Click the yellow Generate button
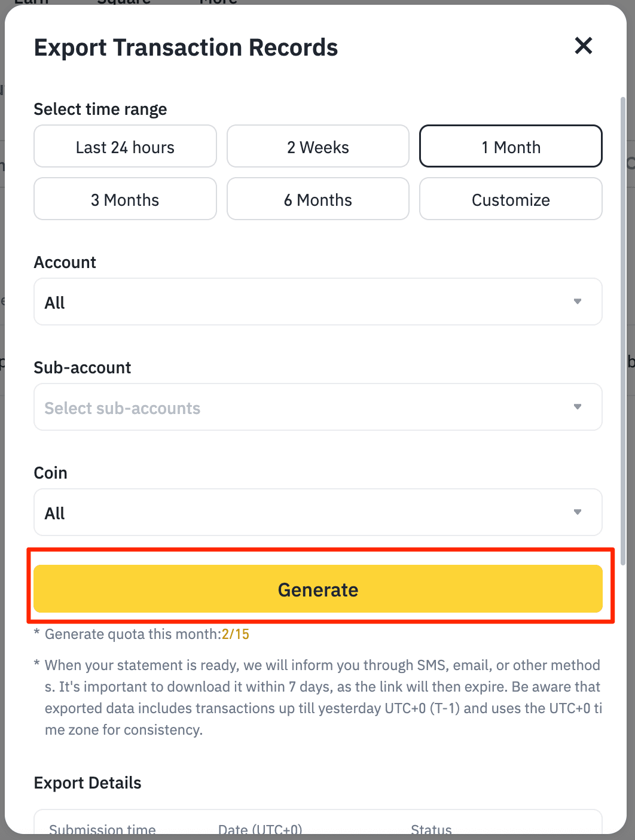 [x=318, y=589]
